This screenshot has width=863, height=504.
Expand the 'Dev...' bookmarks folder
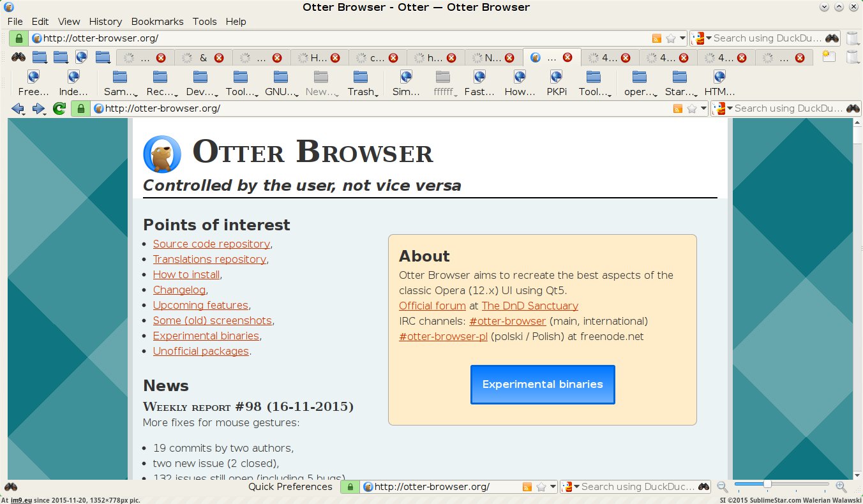pyautogui.click(x=200, y=84)
